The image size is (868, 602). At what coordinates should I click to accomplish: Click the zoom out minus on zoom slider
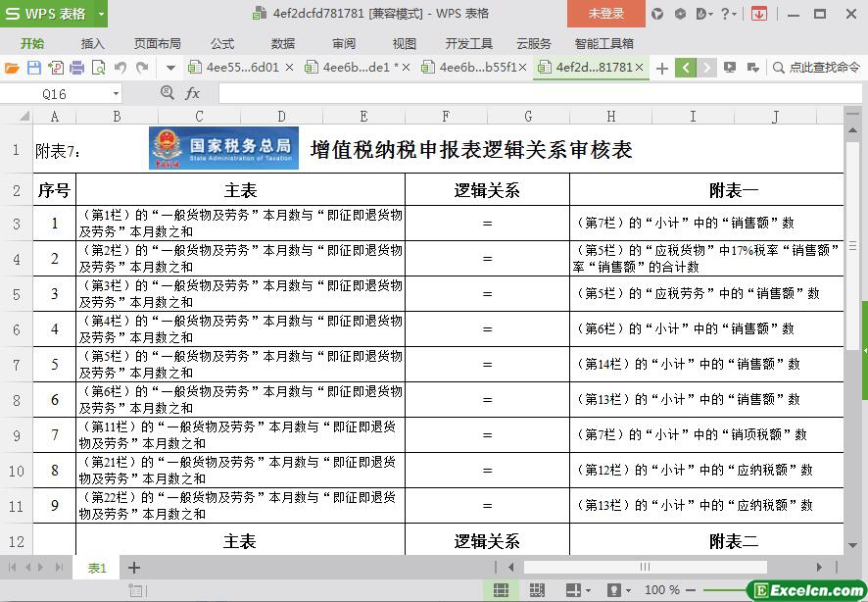pos(693,590)
